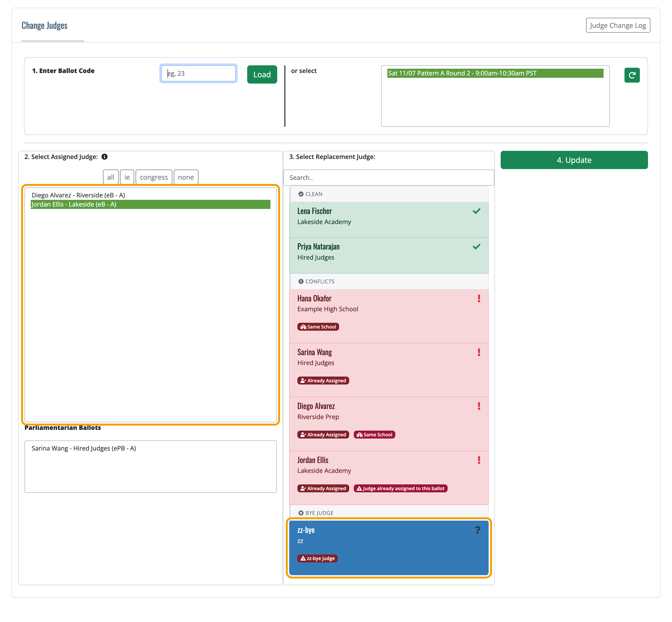The height and width of the screenshot is (622, 672).
Task: Focus the replacement judge Search field
Action: click(x=389, y=178)
